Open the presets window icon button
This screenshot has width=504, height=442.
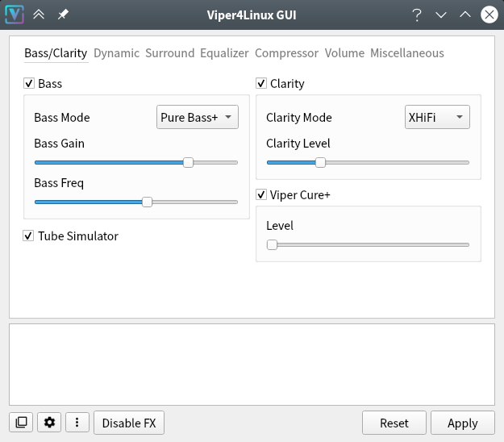coord(21,423)
